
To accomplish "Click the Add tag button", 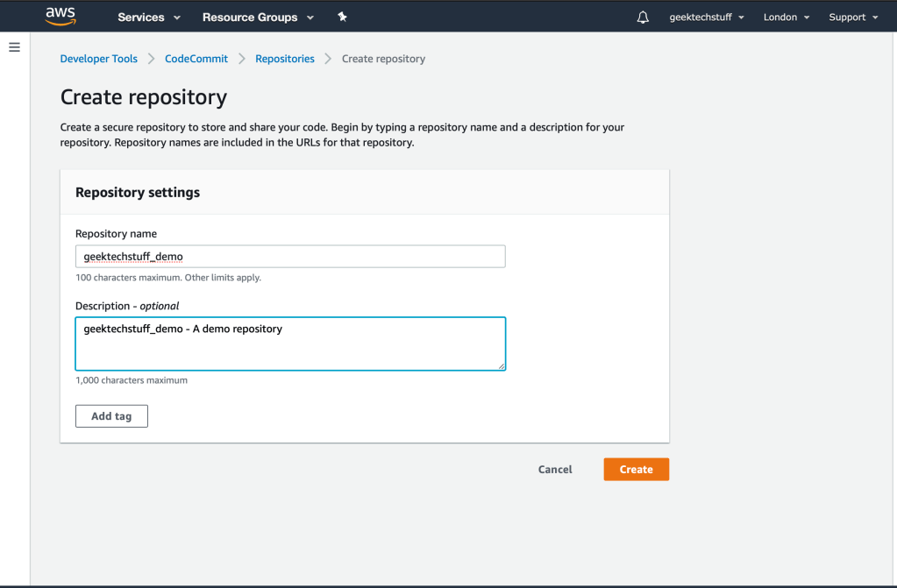I will tap(111, 415).
